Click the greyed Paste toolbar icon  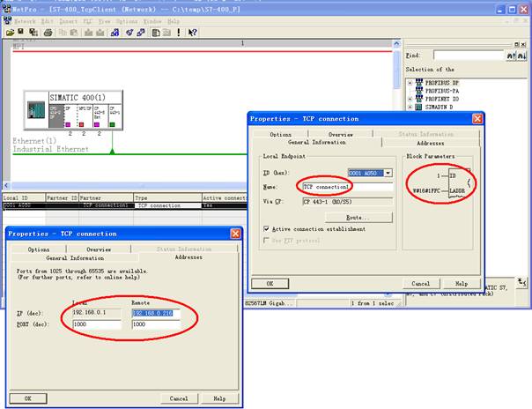coord(74,33)
